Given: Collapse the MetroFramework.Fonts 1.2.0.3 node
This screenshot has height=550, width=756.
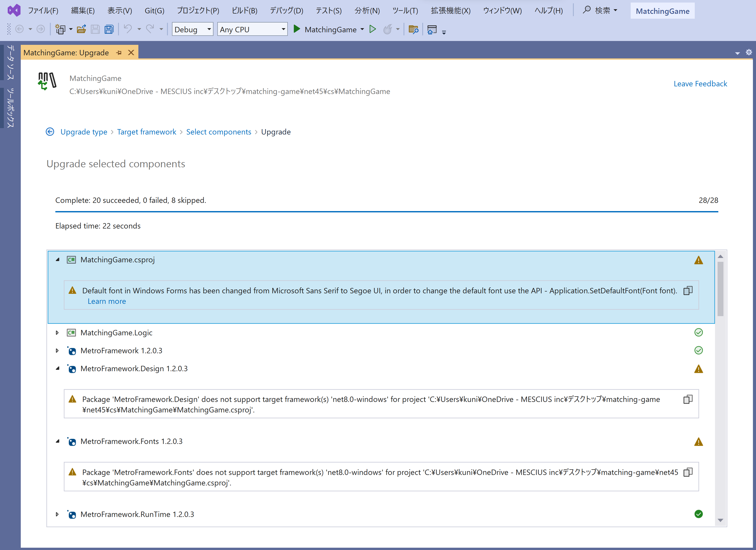Looking at the screenshot, I should (57, 441).
